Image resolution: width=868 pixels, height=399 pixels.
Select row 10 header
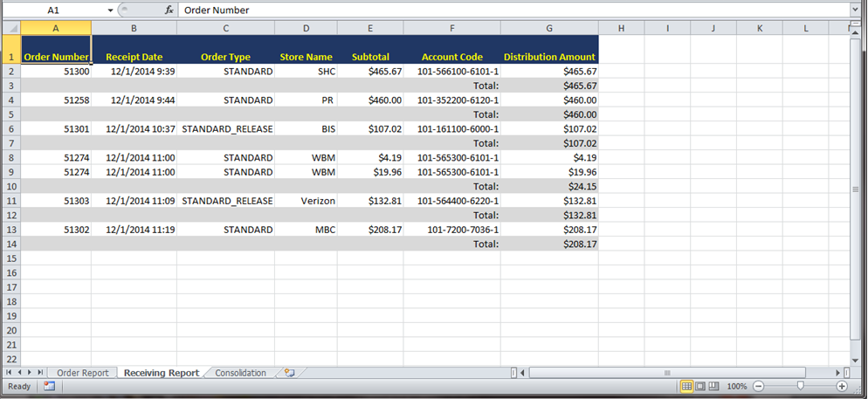10,186
